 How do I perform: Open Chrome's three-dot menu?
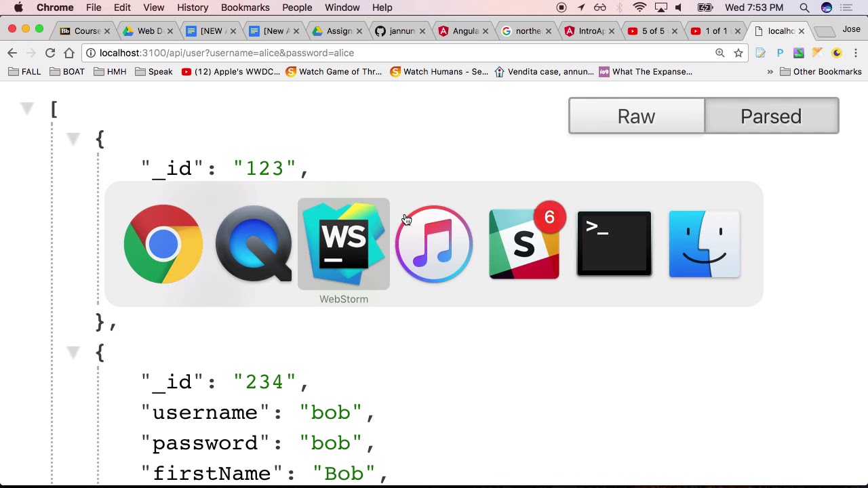click(856, 53)
